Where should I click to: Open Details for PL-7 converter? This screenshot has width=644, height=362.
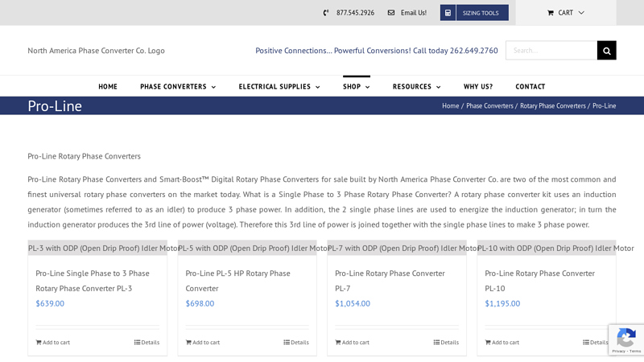pyautogui.click(x=446, y=343)
